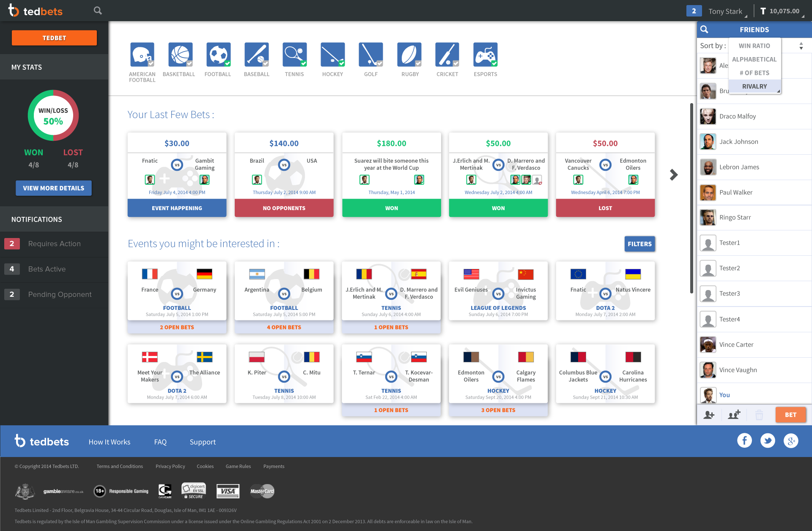Screen dimensions: 812x531
Task: Toggle the Rugby sport selection checkmark
Action: (419, 63)
